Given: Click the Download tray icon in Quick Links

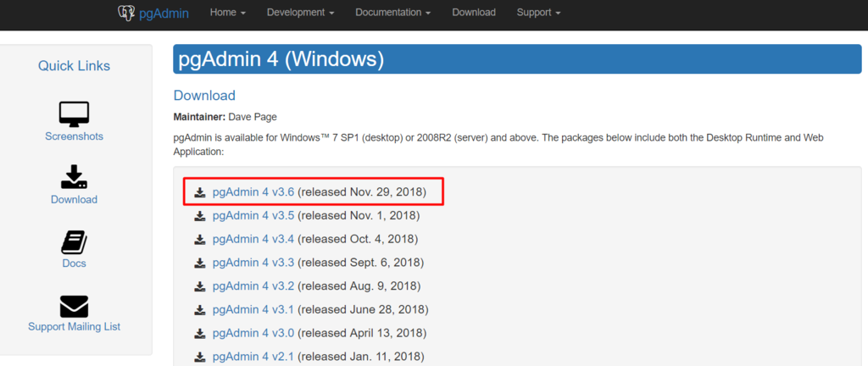Looking at the screenshot, I should point(75,177).
